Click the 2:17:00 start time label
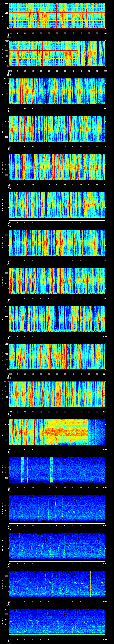The image size is (114, 644). (x=9, y=639)
